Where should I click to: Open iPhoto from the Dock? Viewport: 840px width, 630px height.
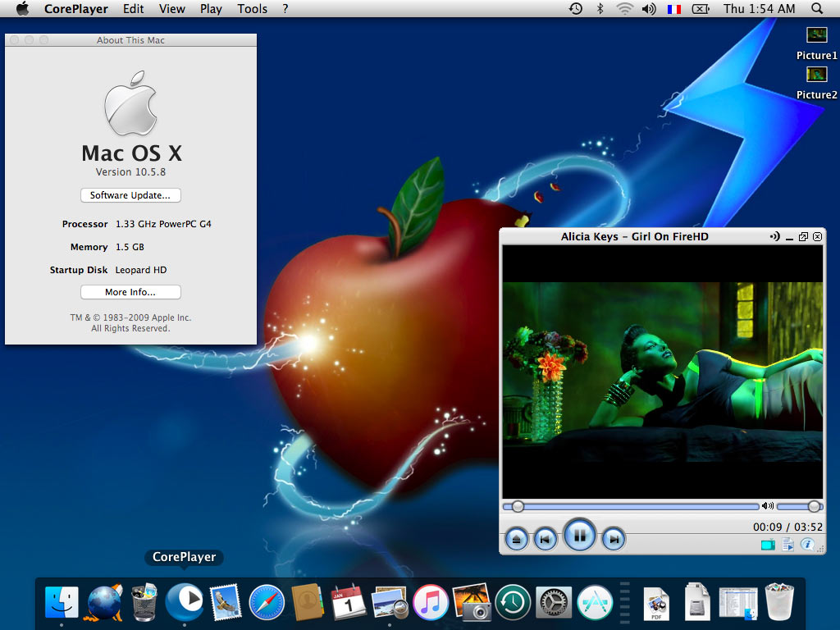(472, 601)
